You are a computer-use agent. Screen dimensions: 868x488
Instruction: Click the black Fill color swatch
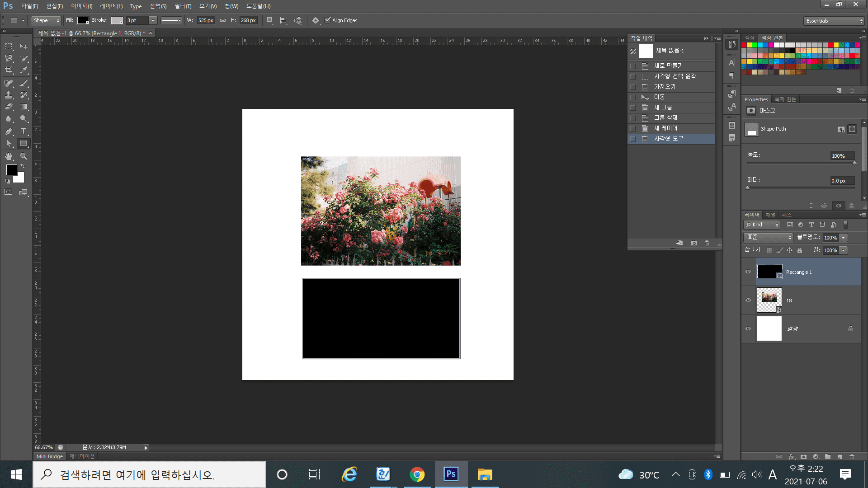[x=83, y=20]
